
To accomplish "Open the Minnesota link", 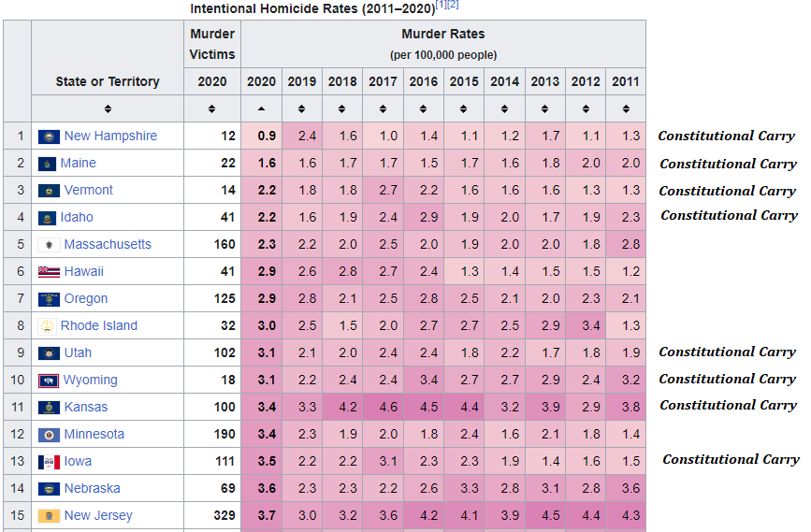I will (x=94, y=434).
